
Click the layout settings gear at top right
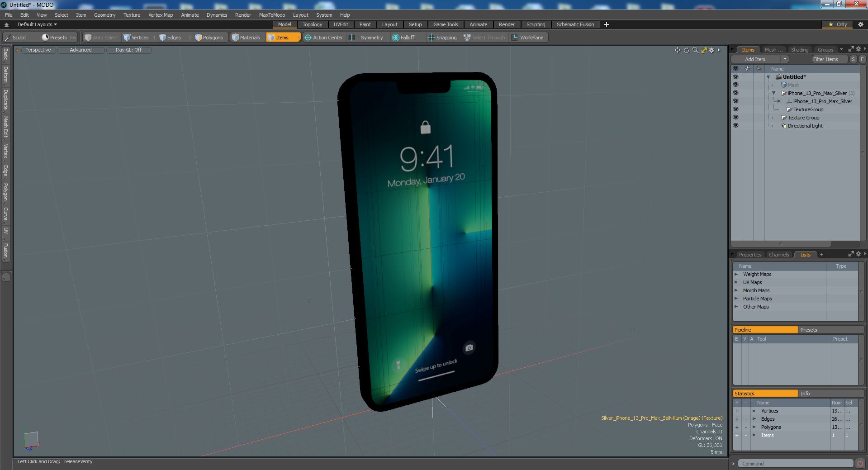[x=860, y=24]
